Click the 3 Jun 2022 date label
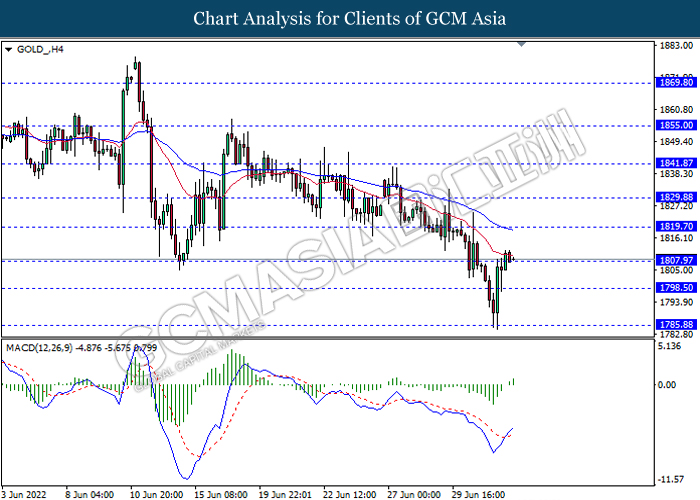This screenshot has height=500, width=700. (x=24, y=495)
